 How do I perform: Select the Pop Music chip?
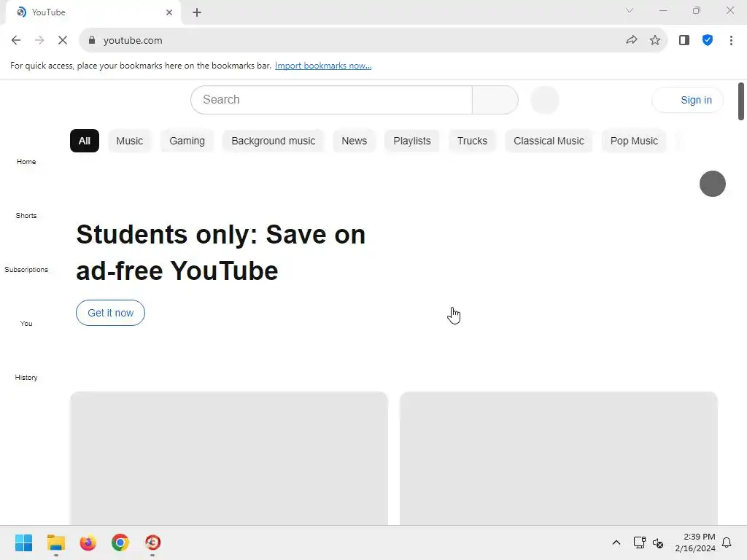pyautogui.click(x=634, y=141)
